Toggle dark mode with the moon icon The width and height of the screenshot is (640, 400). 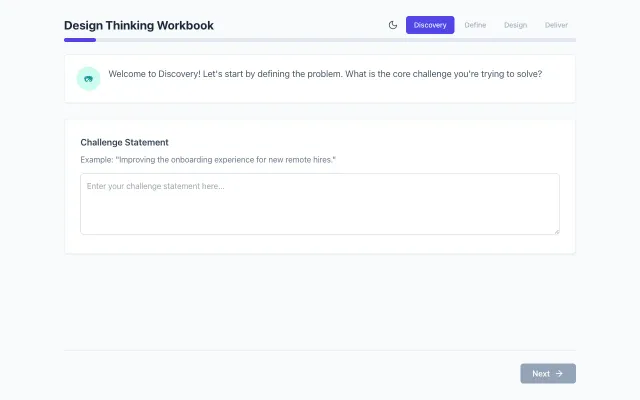click(393, 25)
